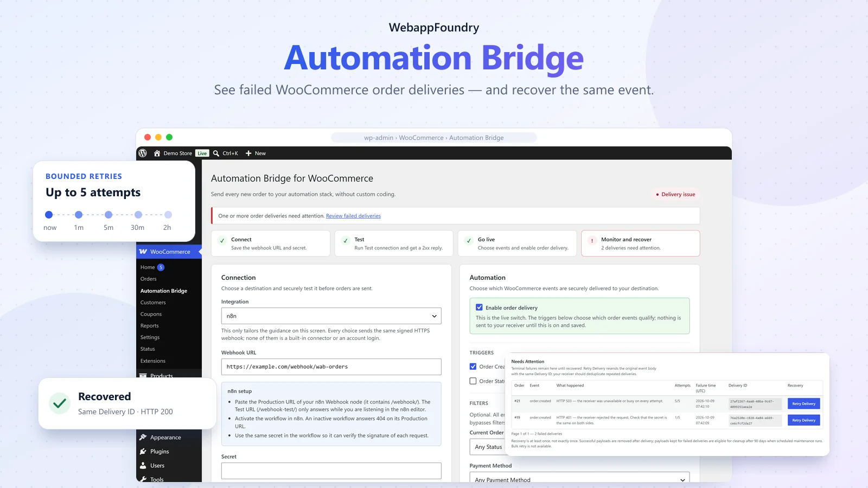Click the WooCommerce logo icon in sidebar

(143, 252)
